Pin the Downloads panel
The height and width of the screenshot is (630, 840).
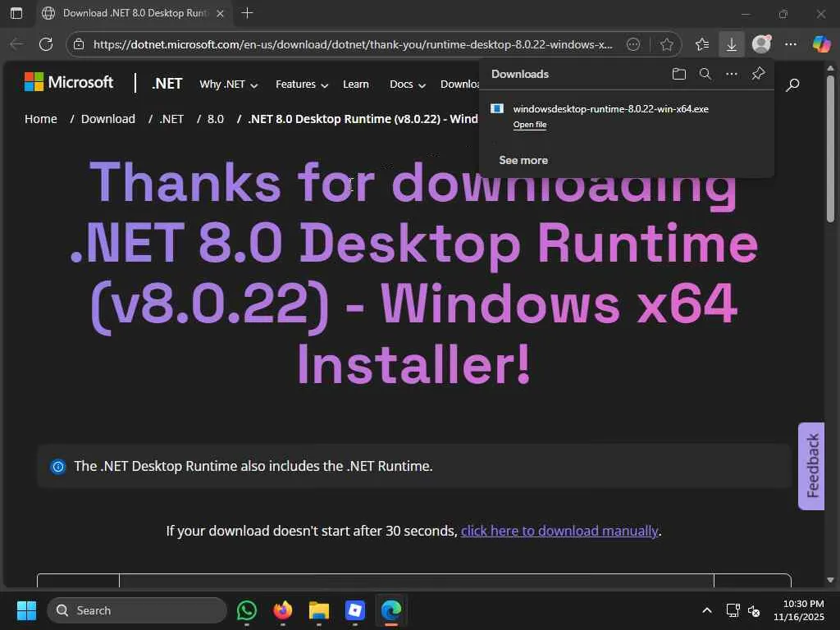click(758, 74)
